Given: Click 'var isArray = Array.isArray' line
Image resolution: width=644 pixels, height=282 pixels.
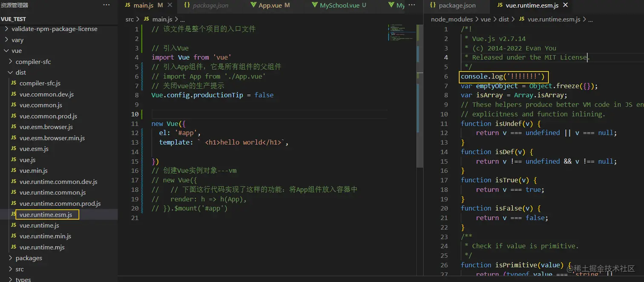Looking at the screenshot, I should point(514,95).
